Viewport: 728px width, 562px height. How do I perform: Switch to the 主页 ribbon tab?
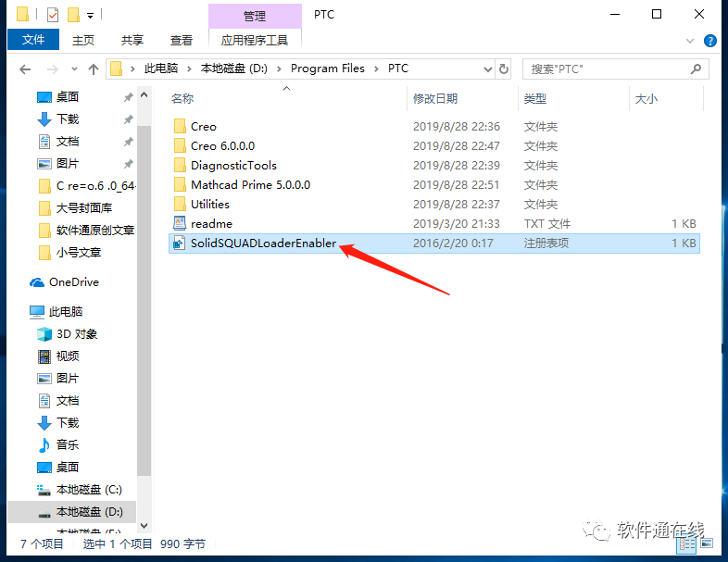coord(83,41)
